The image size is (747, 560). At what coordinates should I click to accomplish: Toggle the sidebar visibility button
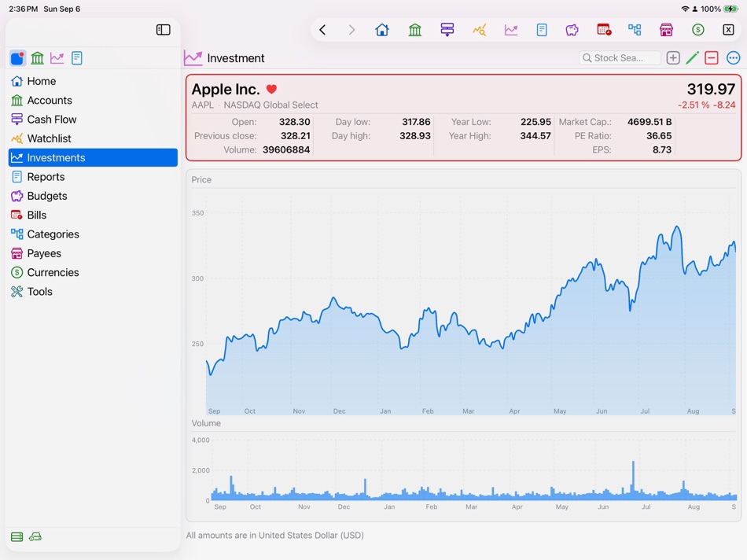coord(163,30)
